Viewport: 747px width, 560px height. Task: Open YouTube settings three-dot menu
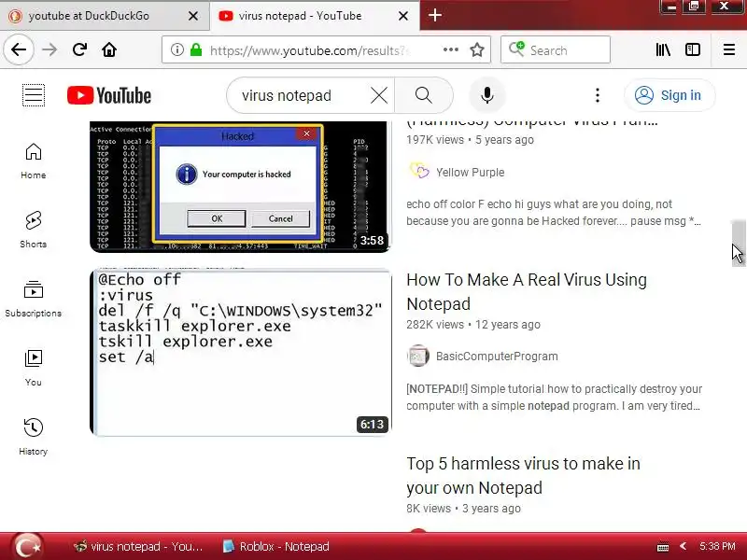coord(598,95)
